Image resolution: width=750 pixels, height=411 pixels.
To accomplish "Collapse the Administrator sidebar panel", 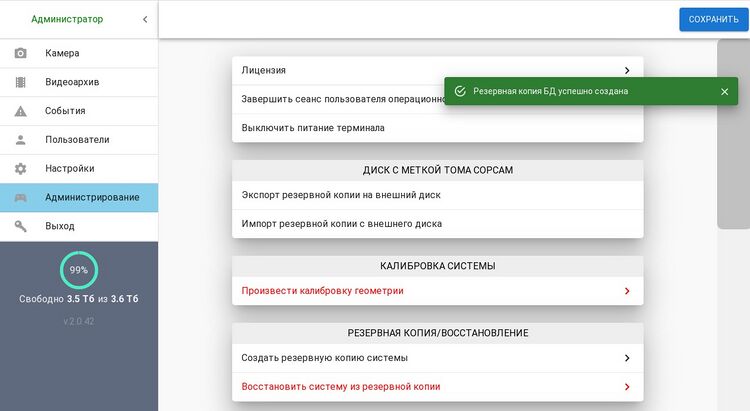I will (145, 19).
